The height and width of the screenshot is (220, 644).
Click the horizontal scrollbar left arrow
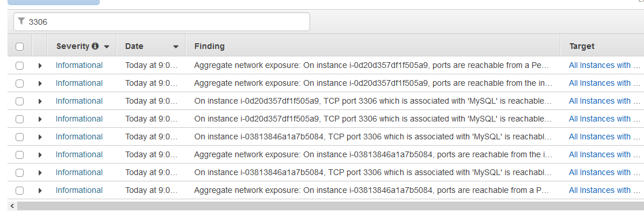12,206
